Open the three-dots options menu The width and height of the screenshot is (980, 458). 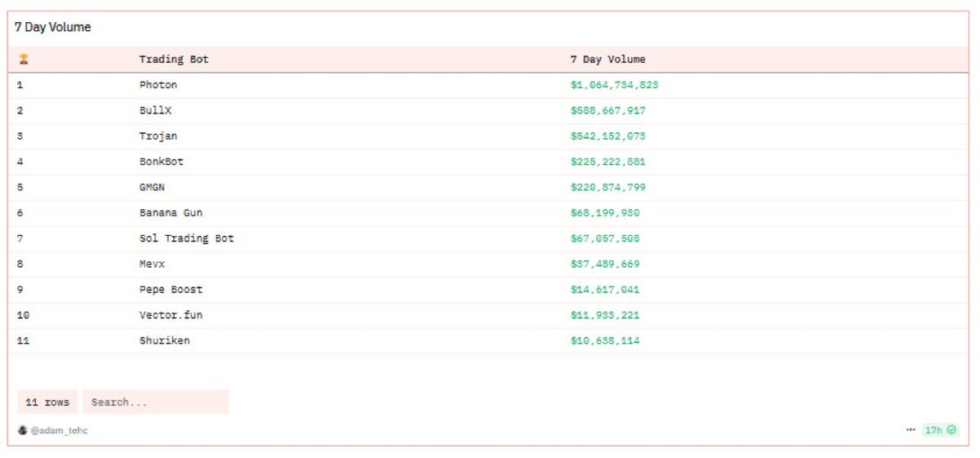(x=911, y=430)
